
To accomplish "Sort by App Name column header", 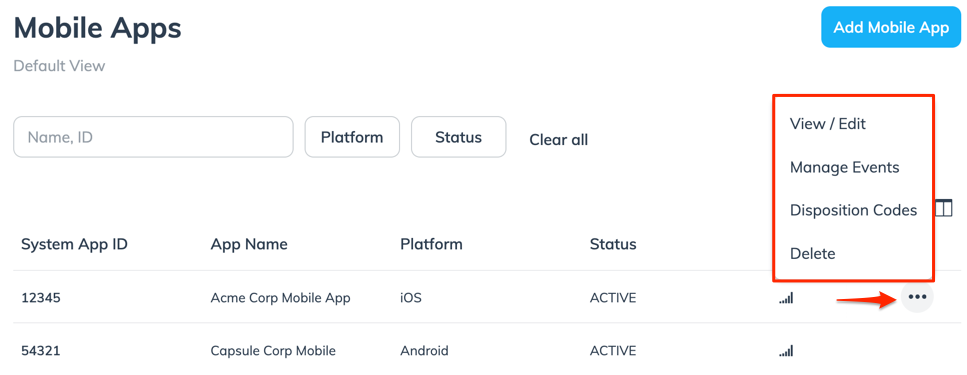I will 249,244.
